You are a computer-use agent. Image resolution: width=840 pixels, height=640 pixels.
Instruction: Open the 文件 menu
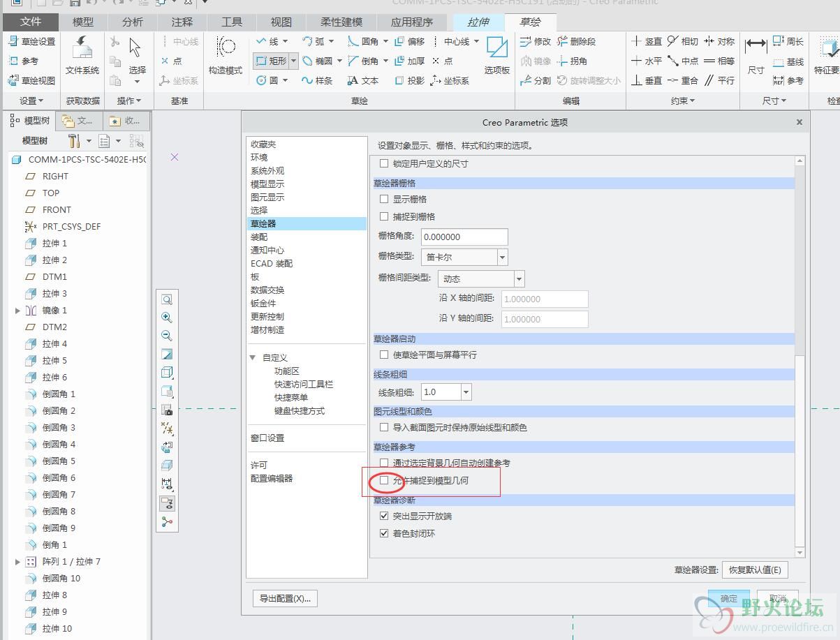coord(30,22)
